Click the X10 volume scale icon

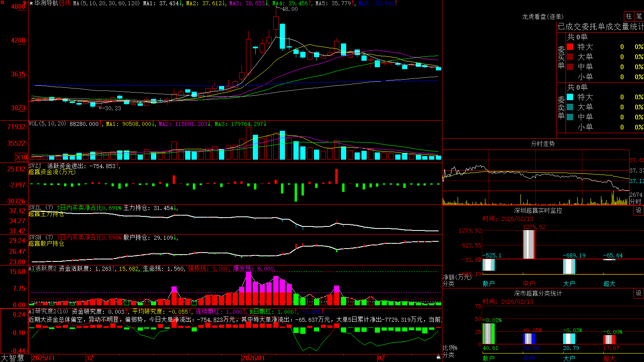[x=21, y=157]
